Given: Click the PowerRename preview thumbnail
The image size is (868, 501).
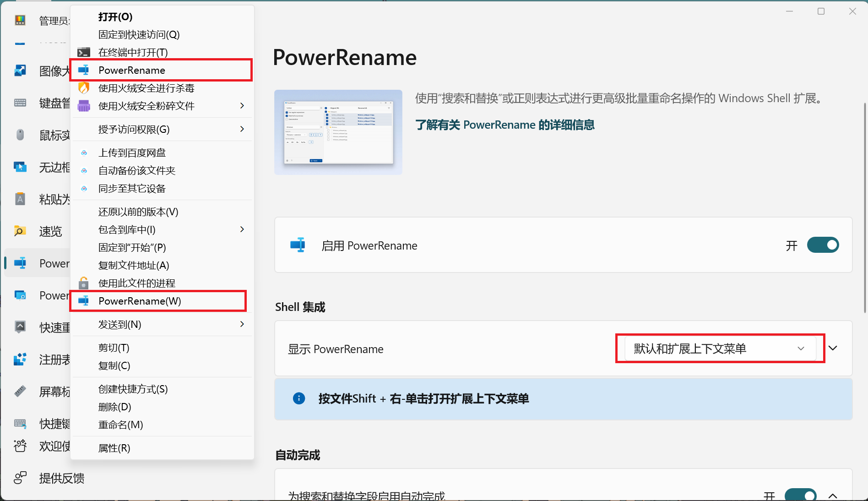Looking at the screenshot, I should coord(338,132).
